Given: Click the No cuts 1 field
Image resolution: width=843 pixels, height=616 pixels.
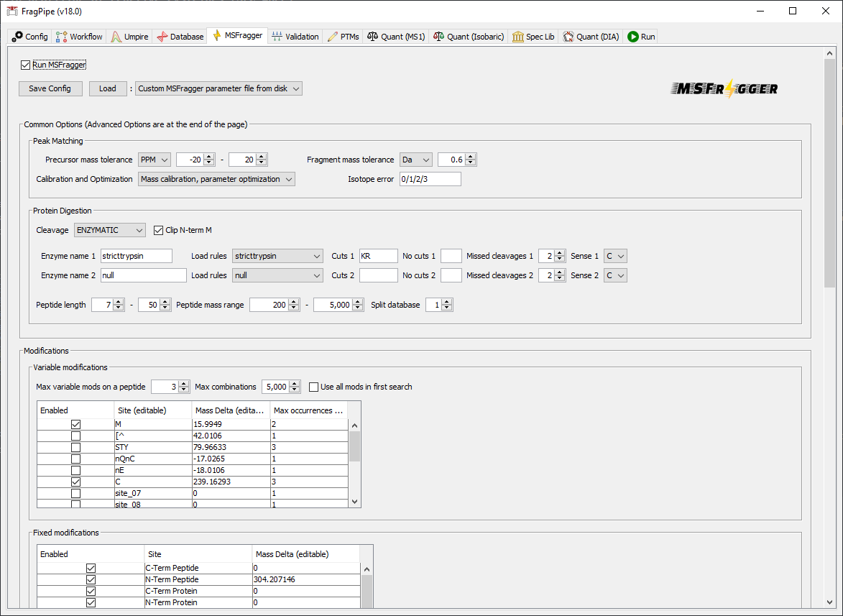Looking at the screenshot, I should (x=451, y=256).
